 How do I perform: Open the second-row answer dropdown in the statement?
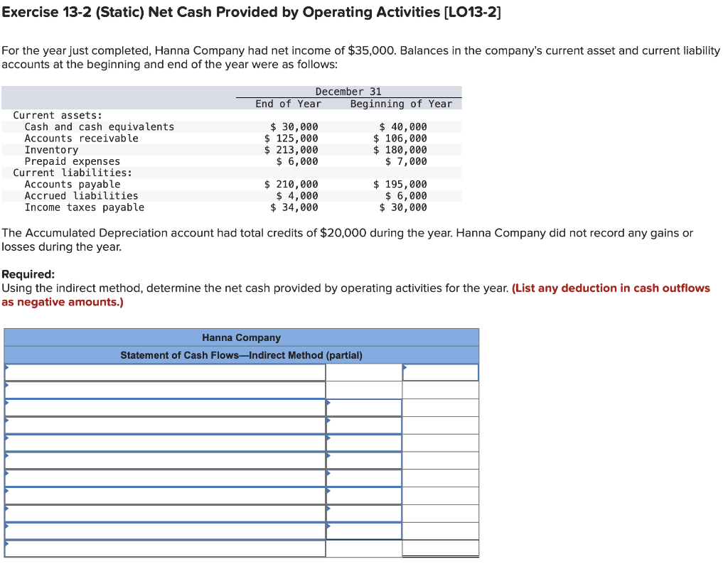[x=164, y=389]
